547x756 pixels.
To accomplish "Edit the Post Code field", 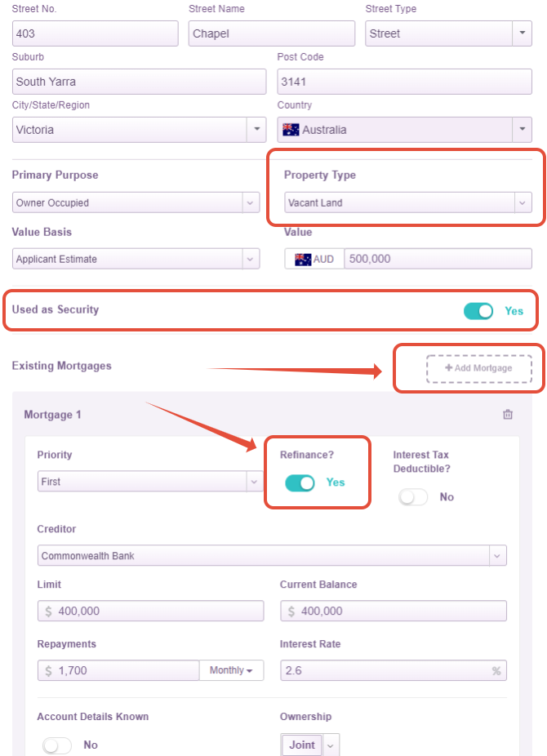I will coord(404,82).
